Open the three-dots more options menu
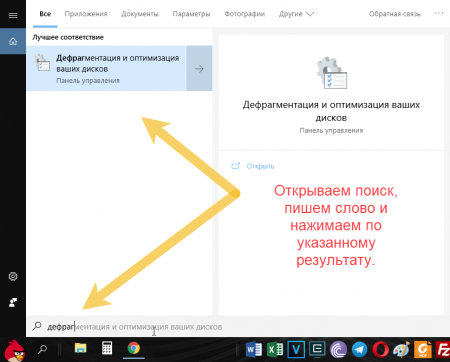This screenshot has height=362, width=450. (439, 13)
